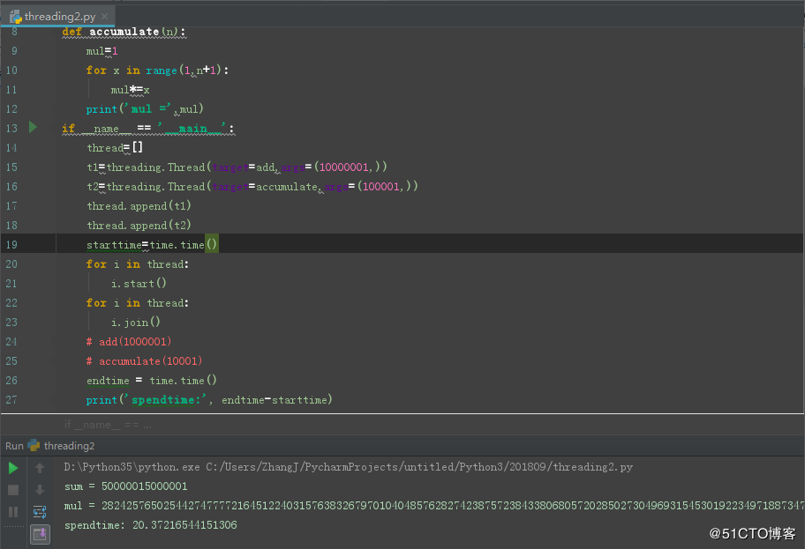This screenshot has height=549, width=805.
Task: Click 'thread.append(t1)' line
Action: click(139, 206)
